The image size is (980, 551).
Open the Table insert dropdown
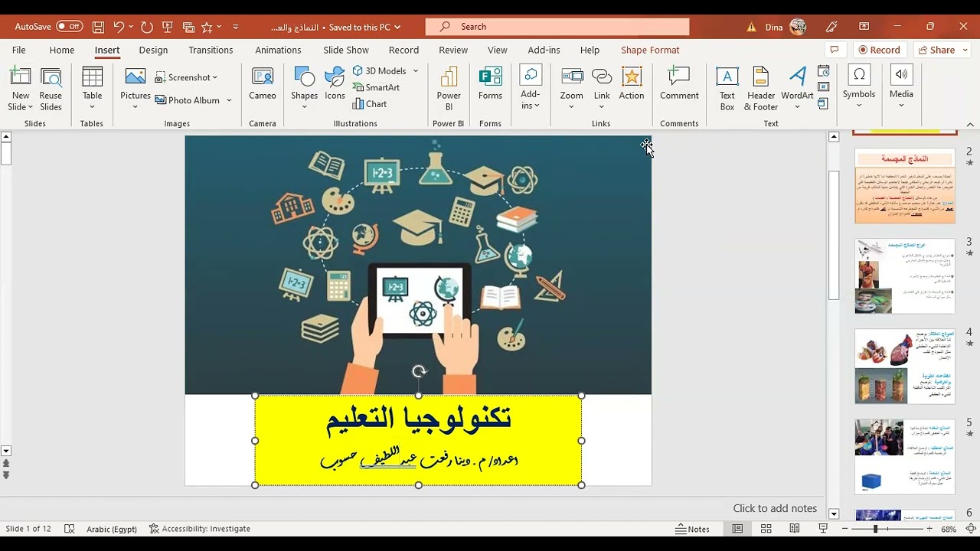point(92,89)
